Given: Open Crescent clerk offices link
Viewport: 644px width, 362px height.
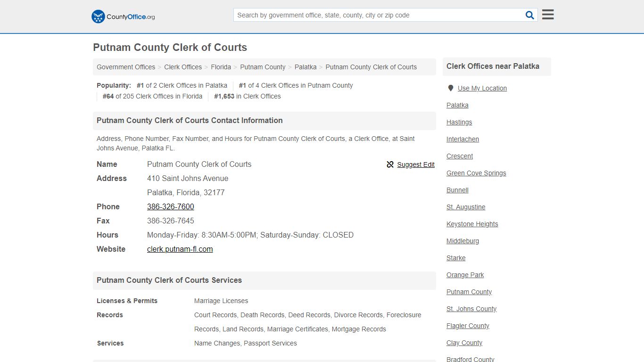Looking at the screenshot, I should [x=460, y=156].
